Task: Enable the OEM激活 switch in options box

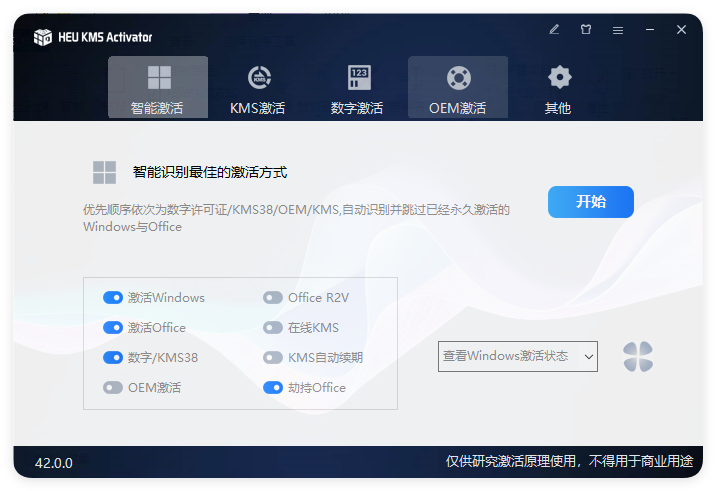Action: 113,388
